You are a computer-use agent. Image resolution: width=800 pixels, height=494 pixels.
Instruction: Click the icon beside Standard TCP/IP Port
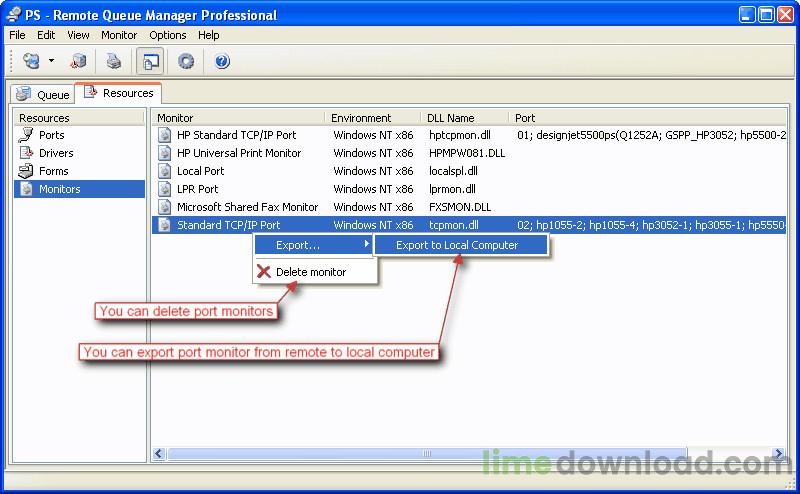pyautogui.click(x=164, y=225)
